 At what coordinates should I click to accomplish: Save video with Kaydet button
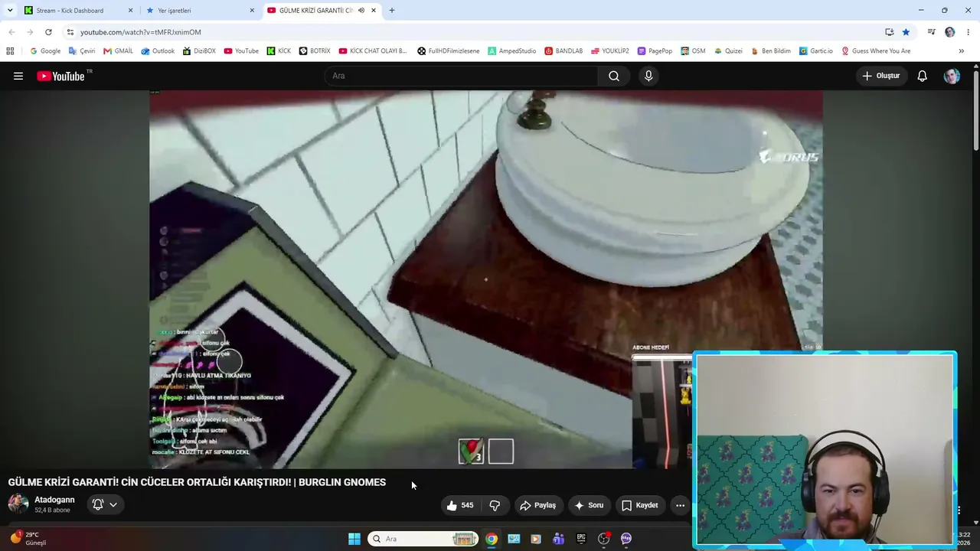640,505
